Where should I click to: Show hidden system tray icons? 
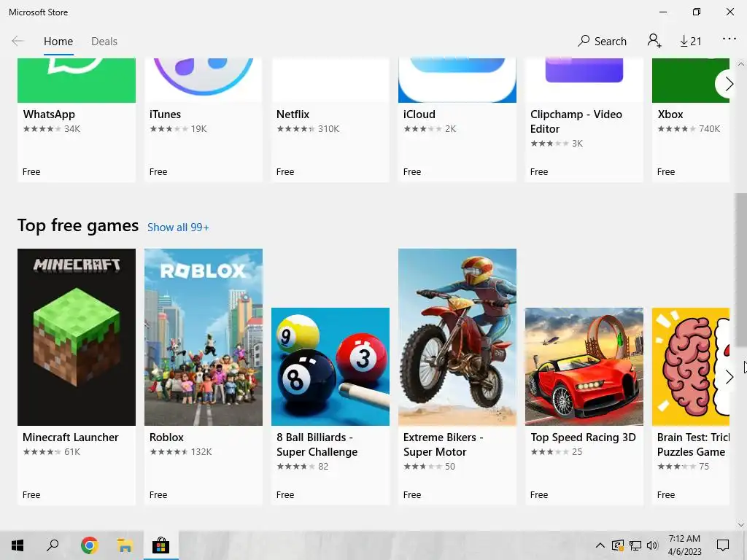[x=600, y=545]
